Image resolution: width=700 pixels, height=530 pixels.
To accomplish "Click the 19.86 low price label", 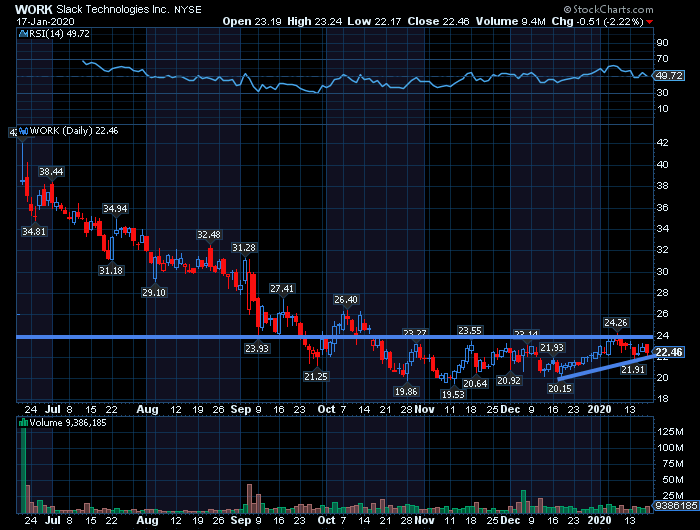I will point(406,392).
